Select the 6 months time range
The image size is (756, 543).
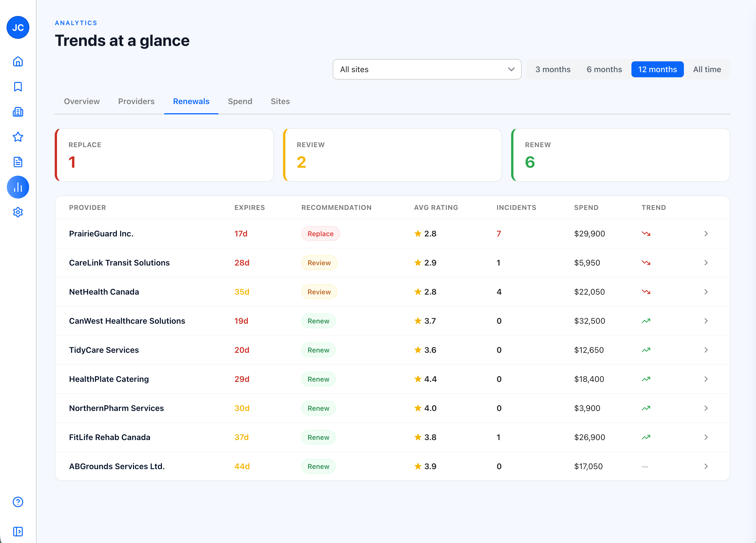[604, 69]
